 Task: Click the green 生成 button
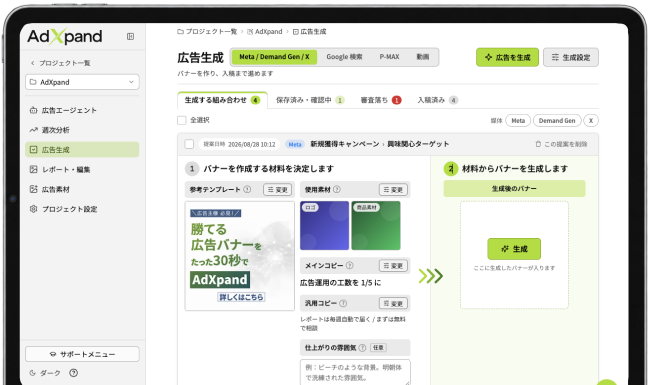click(514, 249)
